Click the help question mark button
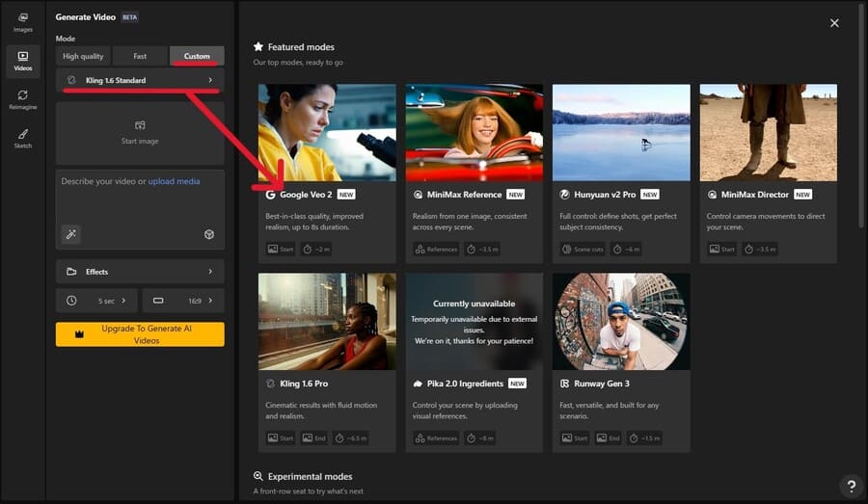This screenshot has width=868, height=504. point(851,486)
